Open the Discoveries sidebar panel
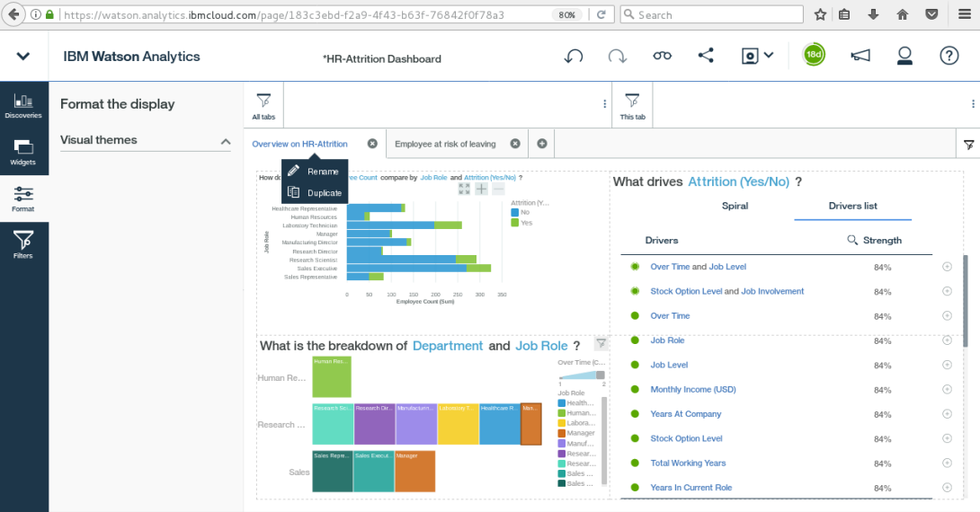This screenshot has width=980, height=512. [x=23, y=105]
